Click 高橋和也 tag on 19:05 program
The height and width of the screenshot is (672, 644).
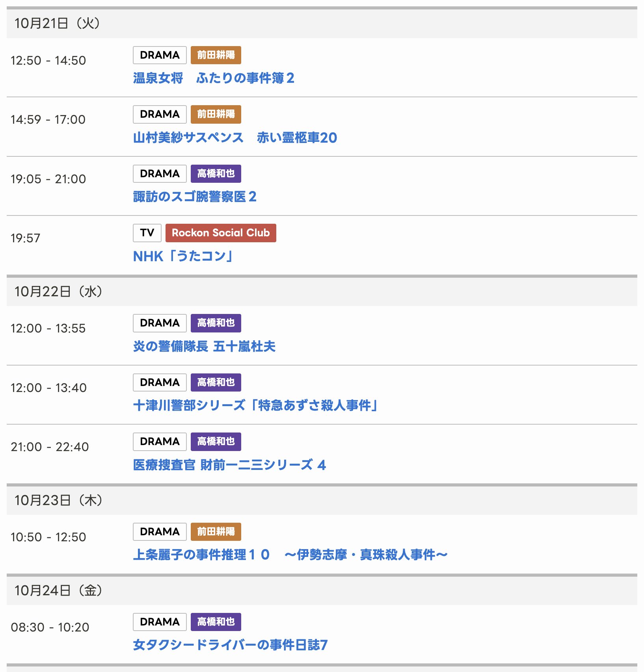(x=216, y=174)
